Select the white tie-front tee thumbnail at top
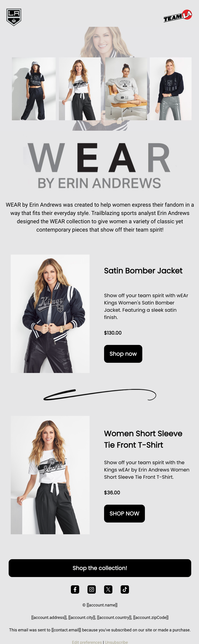This screenshot has width=199, height=644. pyautogui.click(x=80, y=89)
